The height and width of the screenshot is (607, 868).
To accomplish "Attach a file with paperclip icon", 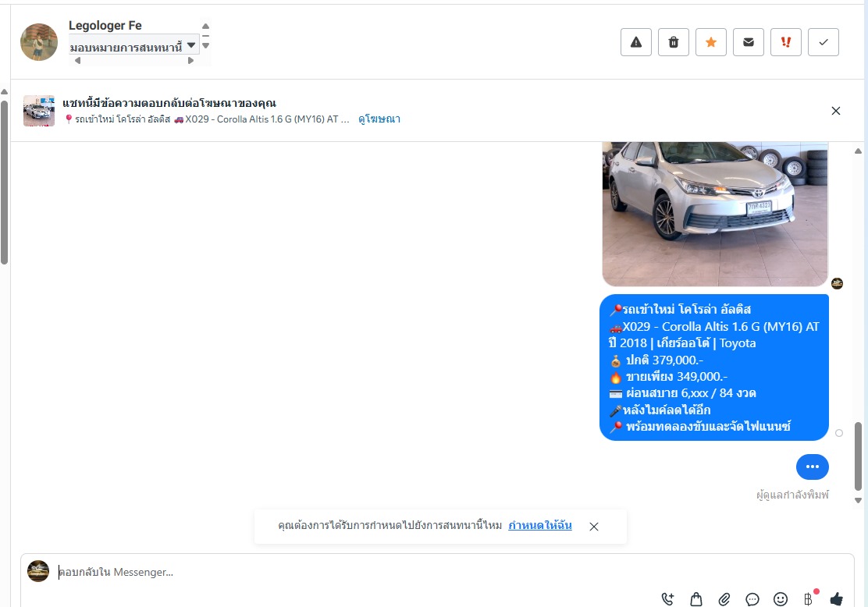I will point(724,598).
